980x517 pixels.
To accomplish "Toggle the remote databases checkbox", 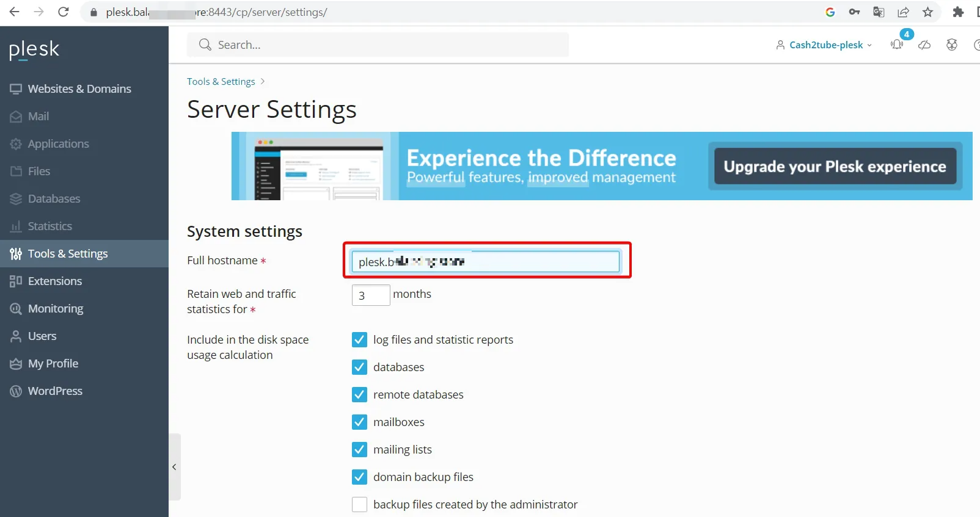I will 359,395.
